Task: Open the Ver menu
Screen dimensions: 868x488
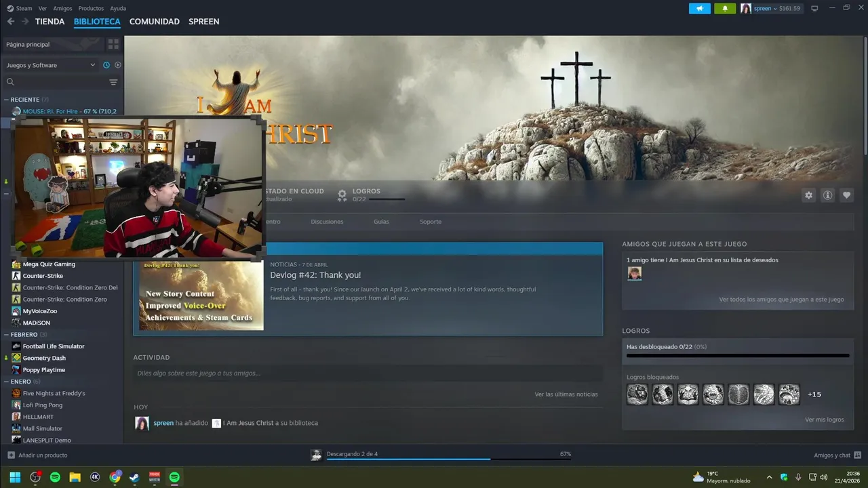Action: [x=43, y=8]
